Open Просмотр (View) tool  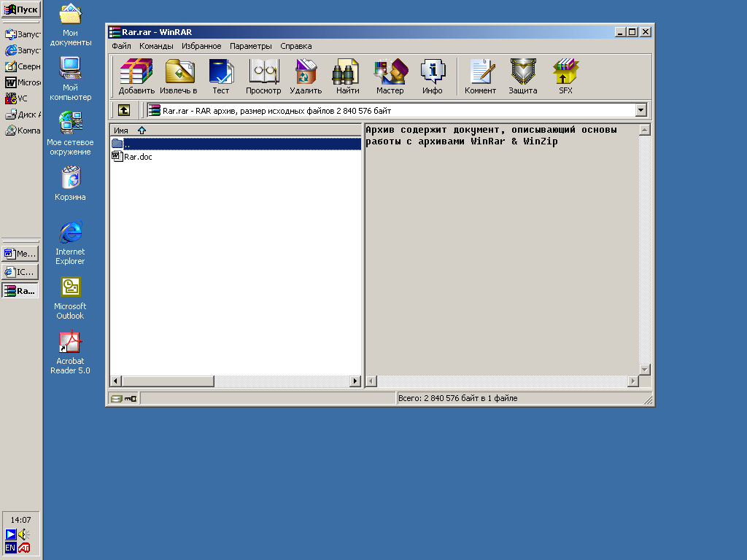(x=263, y=76)
